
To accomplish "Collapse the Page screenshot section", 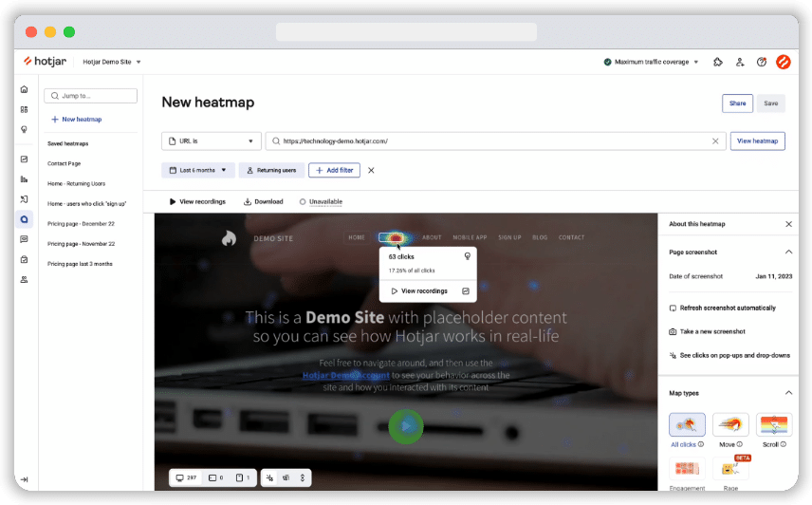I will pos(788,252).
